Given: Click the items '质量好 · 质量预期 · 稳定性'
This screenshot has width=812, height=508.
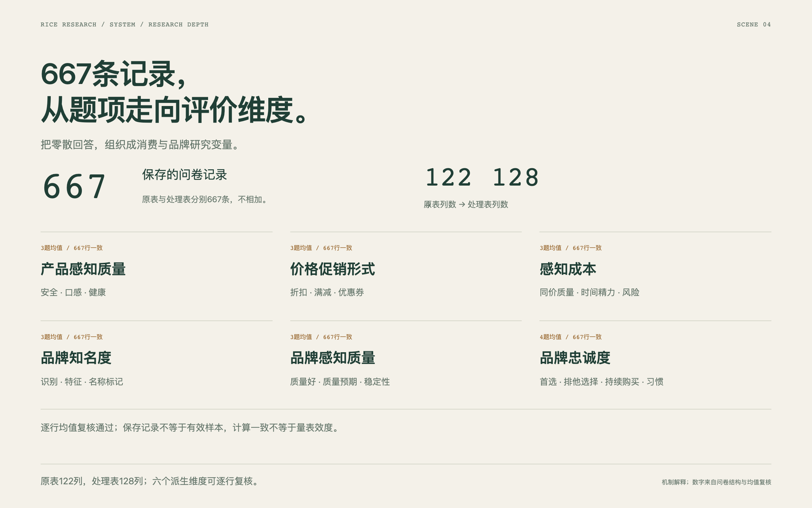Looking at the screenshot, I should click(340, 382).
